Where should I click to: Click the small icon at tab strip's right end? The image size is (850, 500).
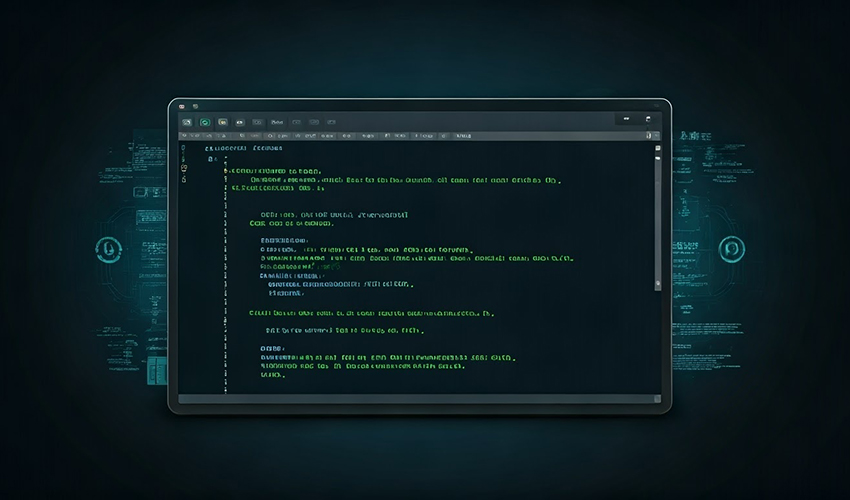pyautogui.click(x=650, y=134)
